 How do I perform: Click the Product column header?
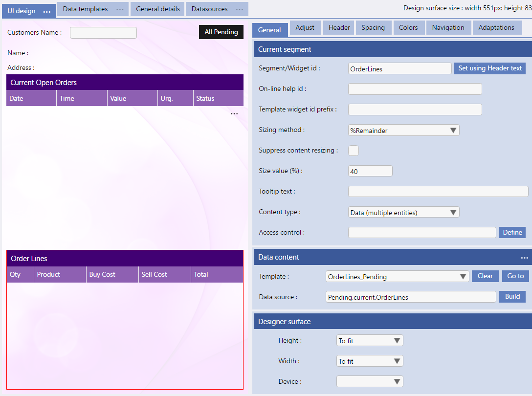pos(60,275)
